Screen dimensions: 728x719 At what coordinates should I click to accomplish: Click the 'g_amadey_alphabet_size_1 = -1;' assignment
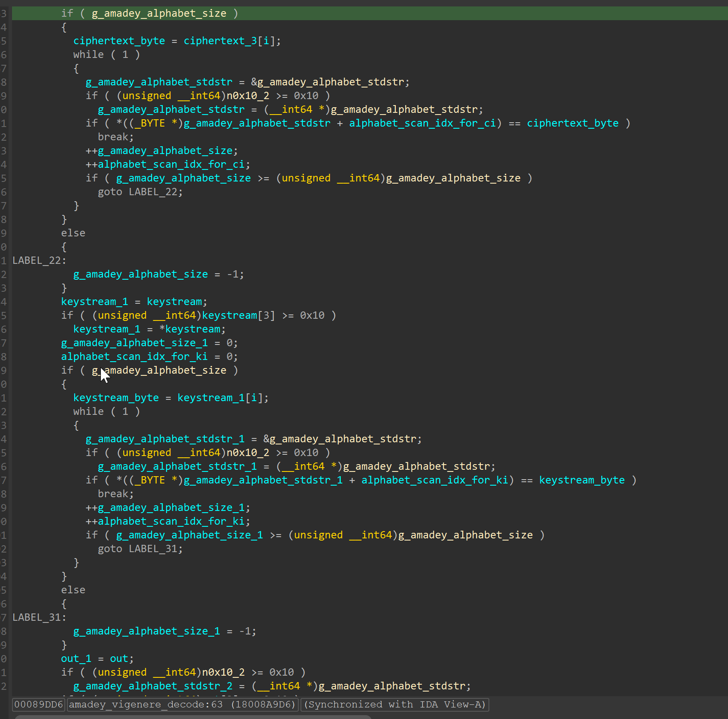pos(165,631)
